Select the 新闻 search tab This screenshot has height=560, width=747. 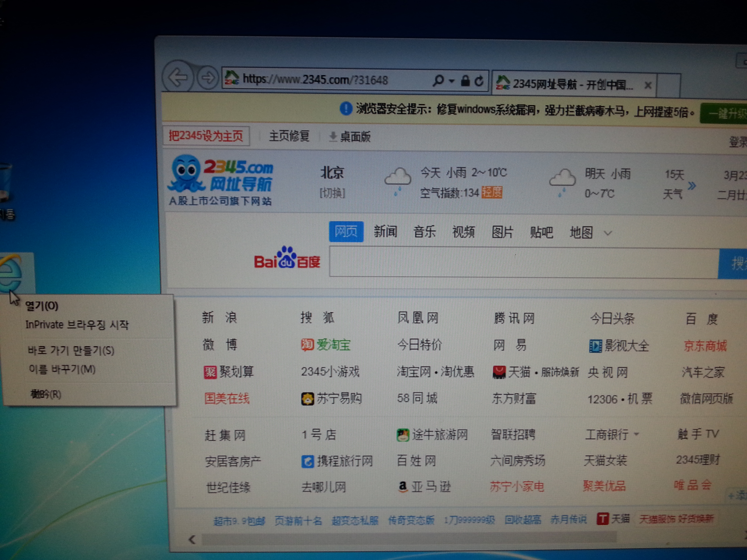click(x=385, y=232)
